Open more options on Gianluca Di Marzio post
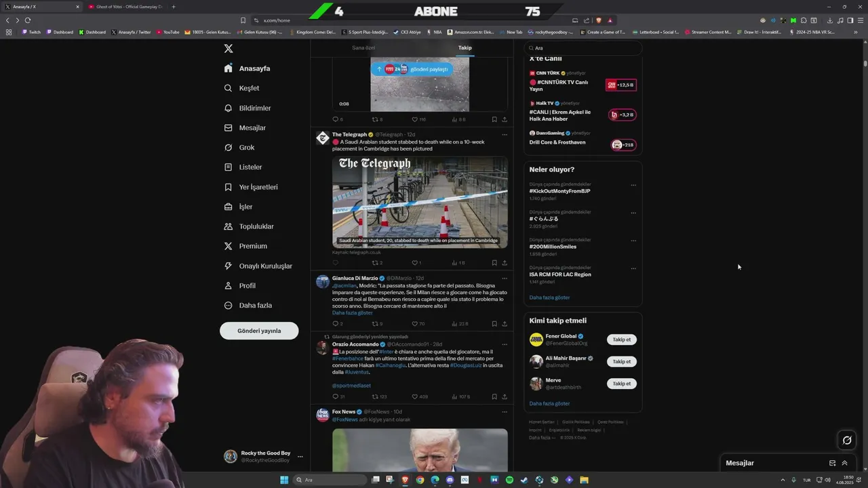Image resolution: width=868 pixels, height=488 pixels. [505, 278]
